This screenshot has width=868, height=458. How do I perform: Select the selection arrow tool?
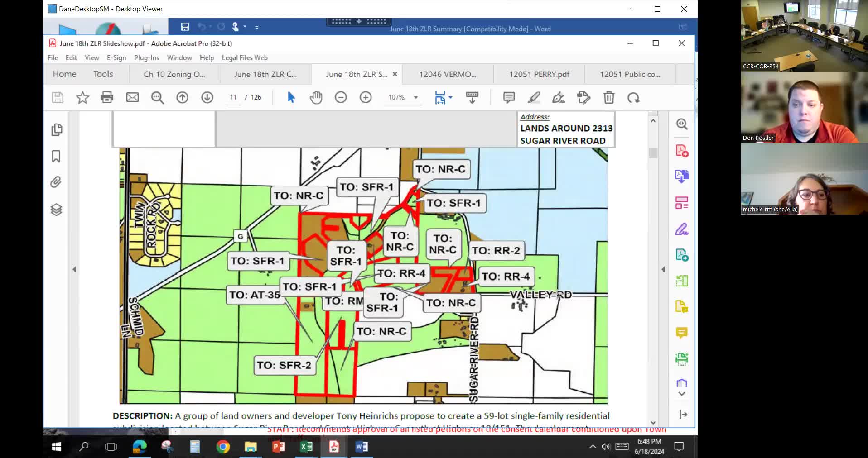coord(291,97)
